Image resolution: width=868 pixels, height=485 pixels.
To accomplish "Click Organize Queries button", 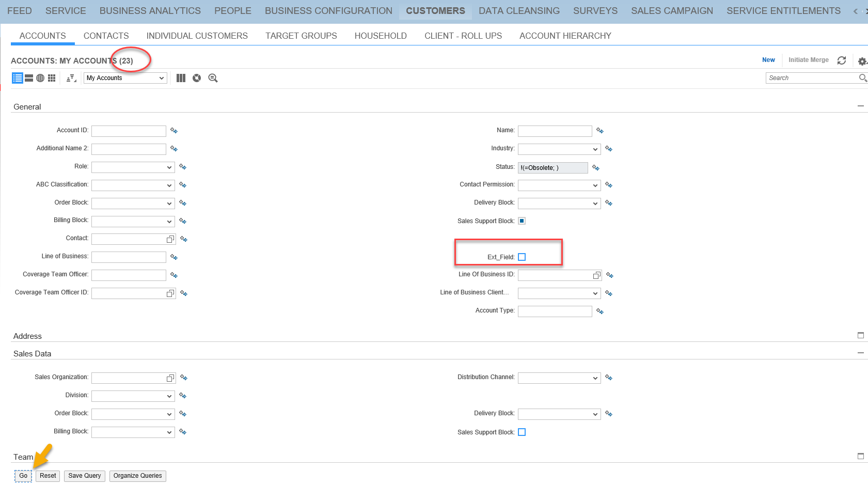I will (138, 476).
